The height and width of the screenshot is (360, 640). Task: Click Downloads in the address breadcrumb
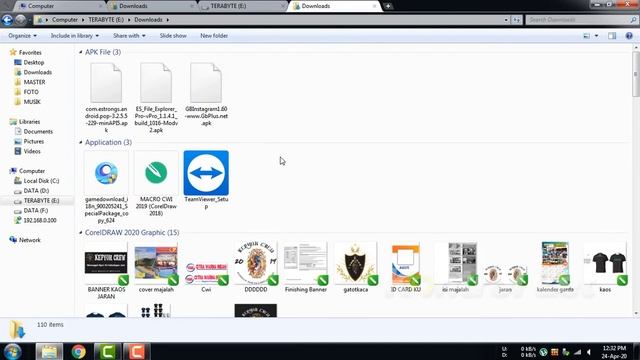click(x=148, y=20)
